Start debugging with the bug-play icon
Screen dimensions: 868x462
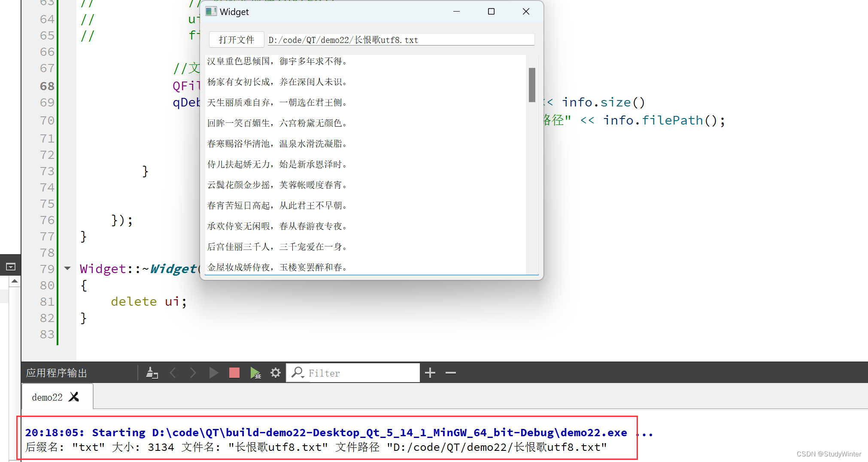256,373
